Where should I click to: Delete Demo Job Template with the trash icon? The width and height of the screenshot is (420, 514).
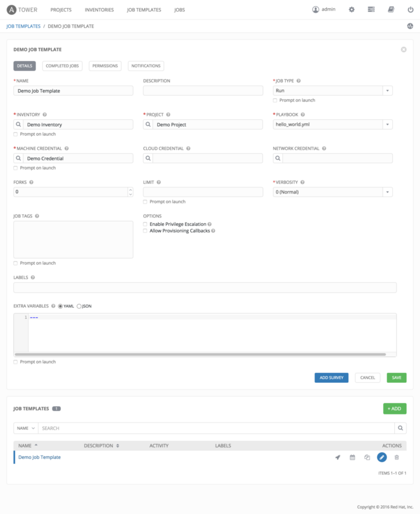tap(396, 457)
